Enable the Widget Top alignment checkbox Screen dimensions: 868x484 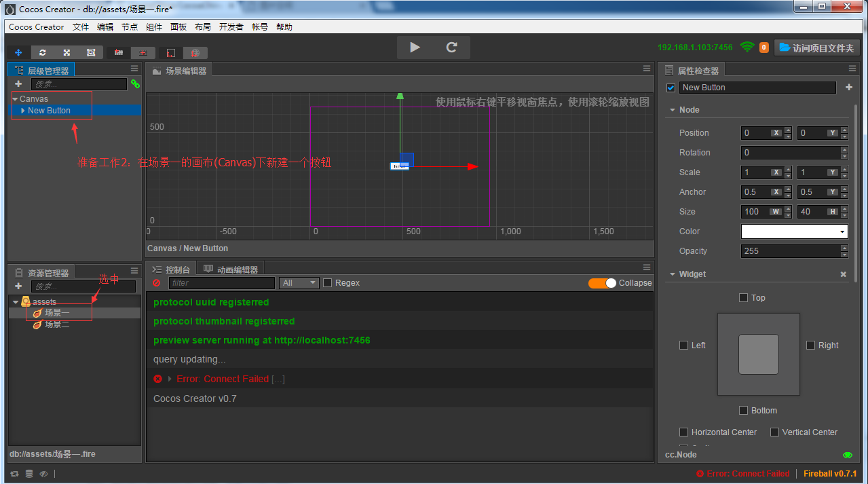click(743, 297)
